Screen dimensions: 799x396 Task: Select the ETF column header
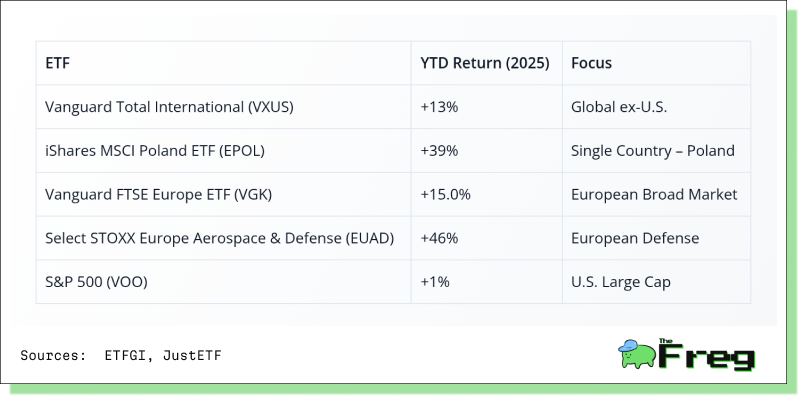coord(223,63)
